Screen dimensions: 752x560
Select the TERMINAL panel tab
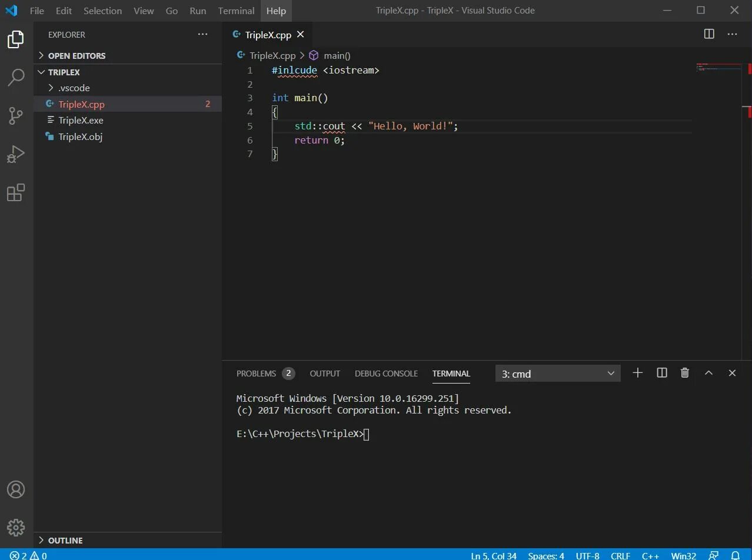(451, 374)
